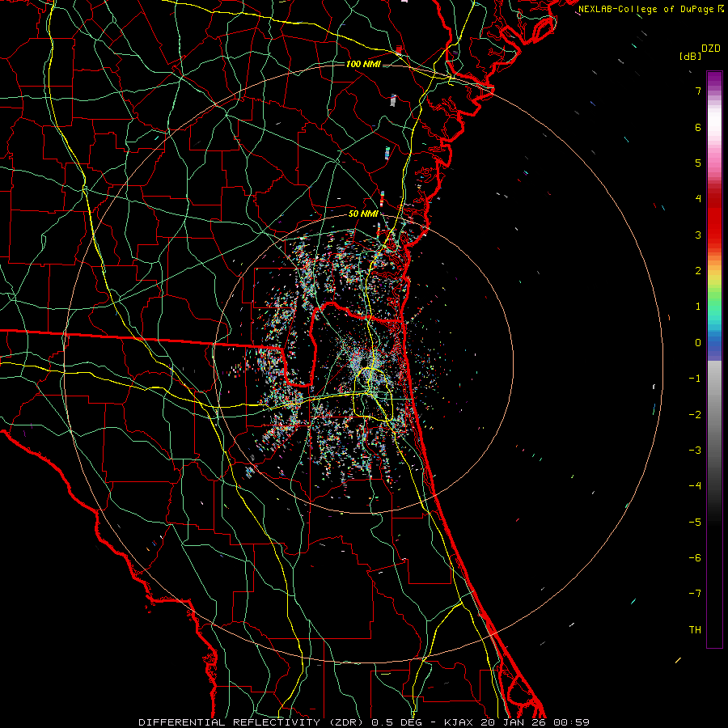Click the -7 value on the ZDR scale

coord(695,594)
